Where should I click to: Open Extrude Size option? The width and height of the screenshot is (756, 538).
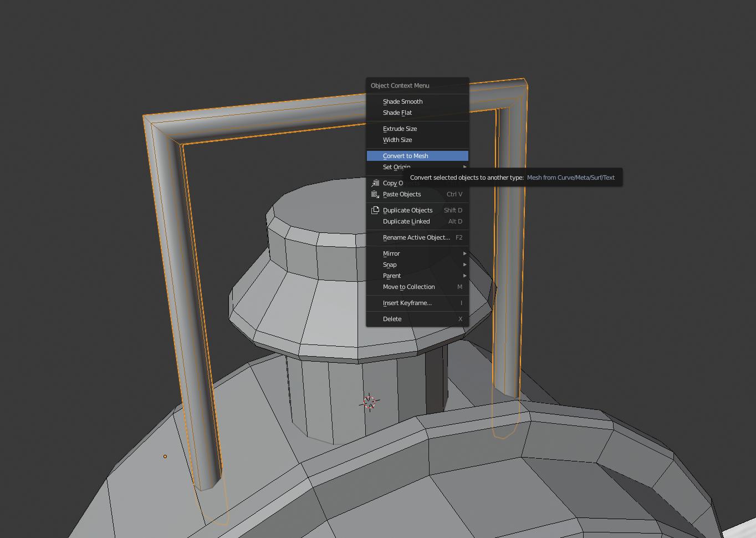pyautogui.click(x=417, y=129)
